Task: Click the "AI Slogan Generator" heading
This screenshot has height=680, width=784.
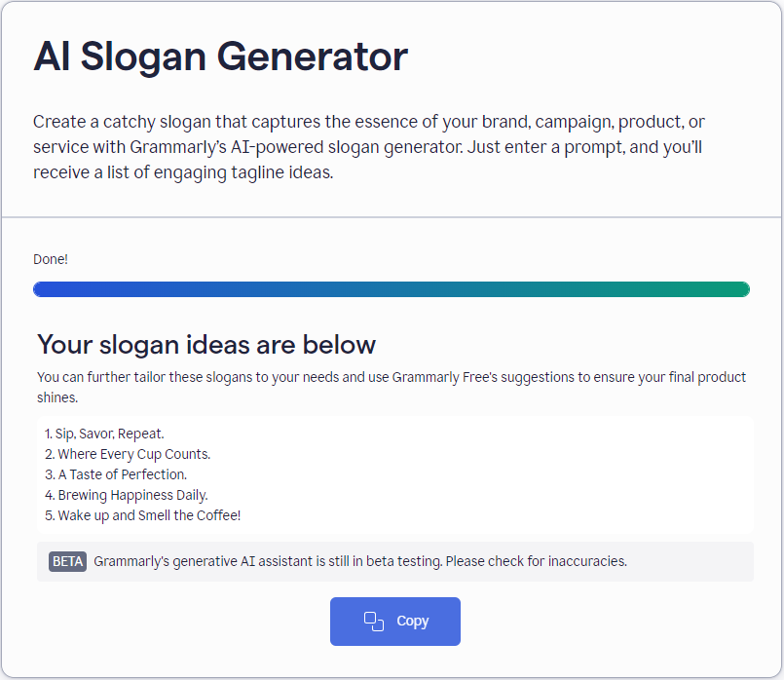Action: pos(220,57)
